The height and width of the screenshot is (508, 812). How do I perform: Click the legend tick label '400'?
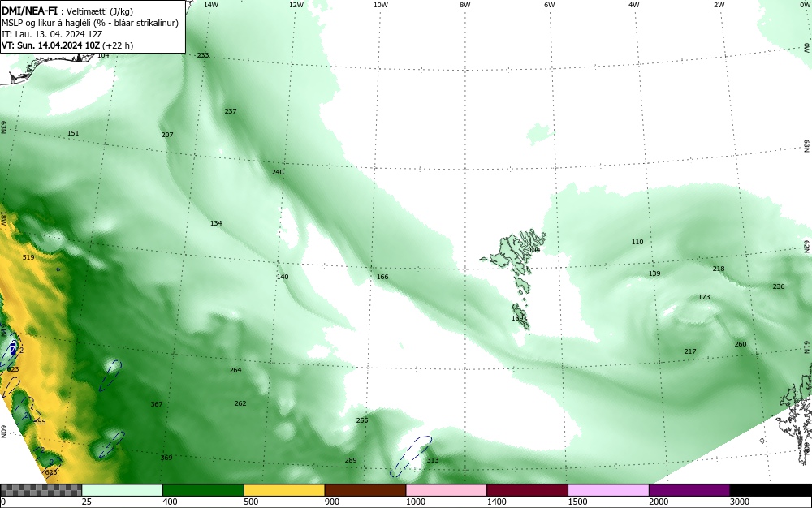[x=170, y=502]
